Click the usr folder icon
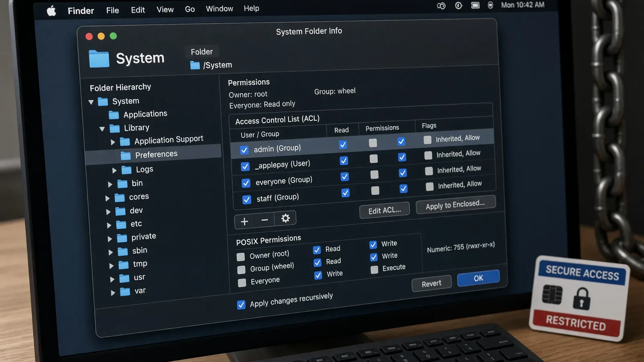Viewport: 644px width, 362px height. (124, 278)
